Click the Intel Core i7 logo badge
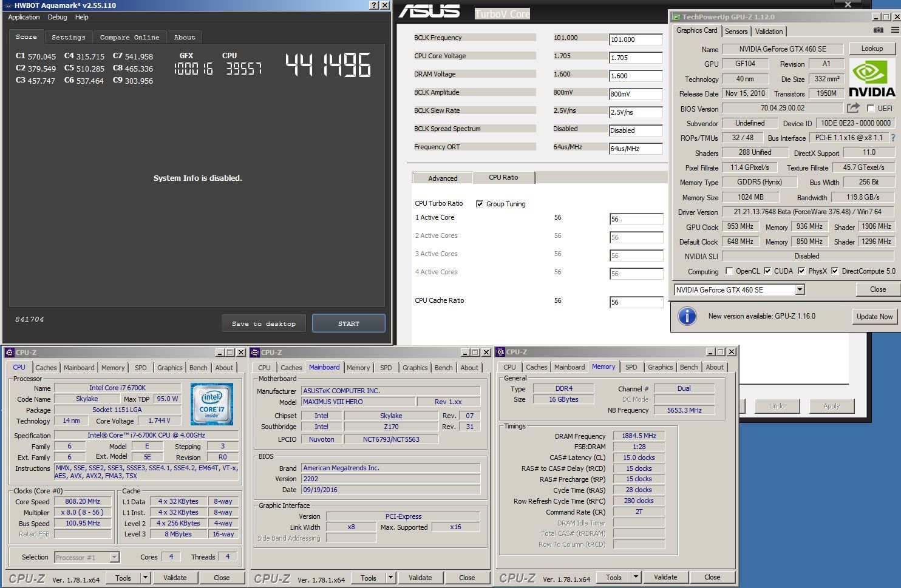This screenshot has height=588, width=901. pyautogui.click(x=212, y=404)
